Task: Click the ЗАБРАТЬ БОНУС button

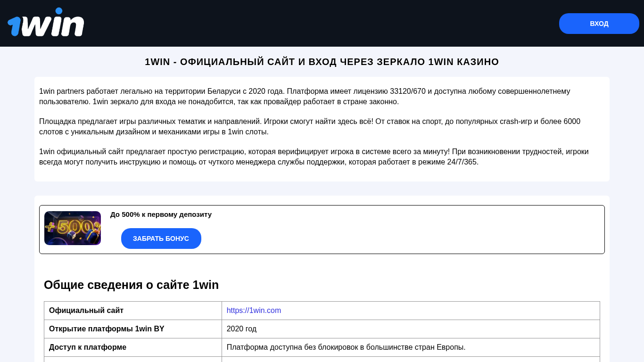Action: [161, 239]
